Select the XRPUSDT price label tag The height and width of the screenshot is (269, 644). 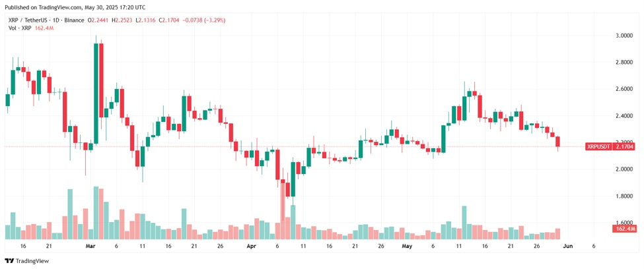pyautogui.click(x=598, y=146)
